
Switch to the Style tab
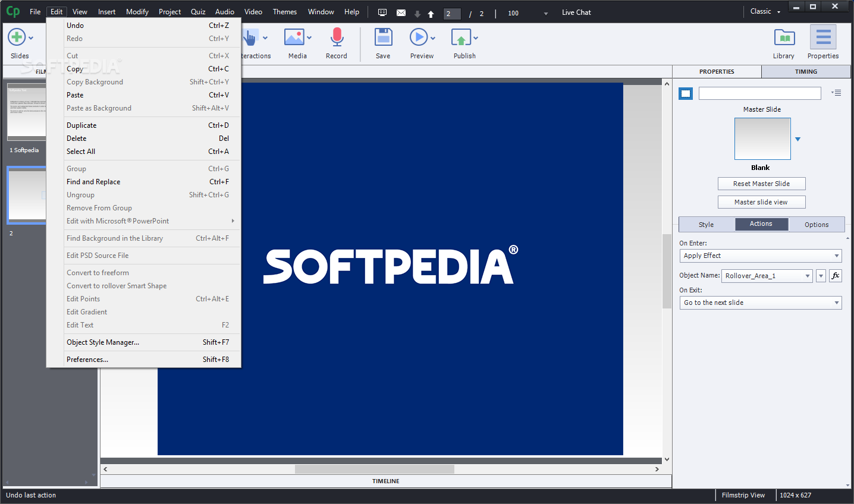tap(707, 225)
